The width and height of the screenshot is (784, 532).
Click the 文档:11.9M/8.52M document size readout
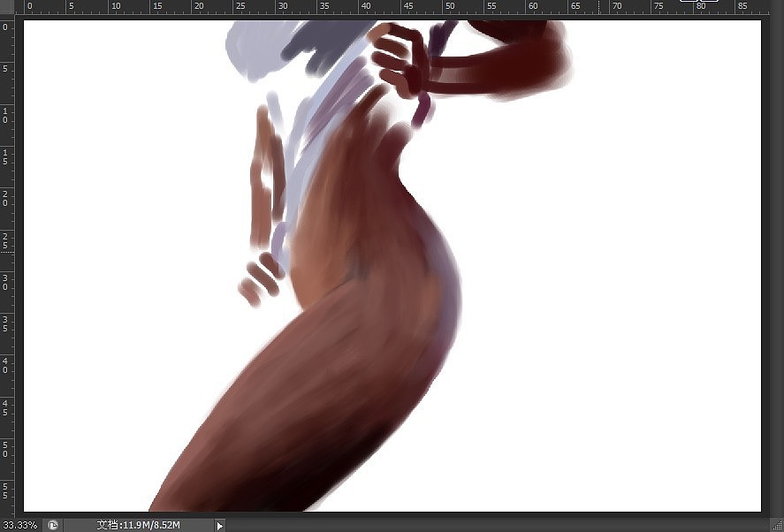pos(139,525)
